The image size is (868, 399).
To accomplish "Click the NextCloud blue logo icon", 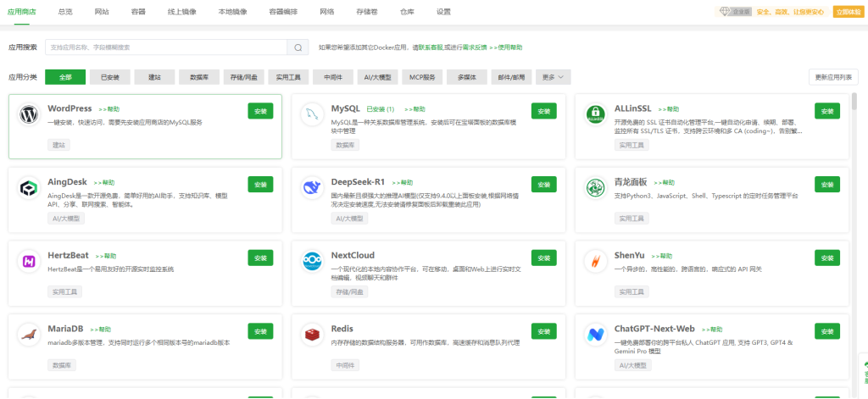I will (x=312, y=261).
